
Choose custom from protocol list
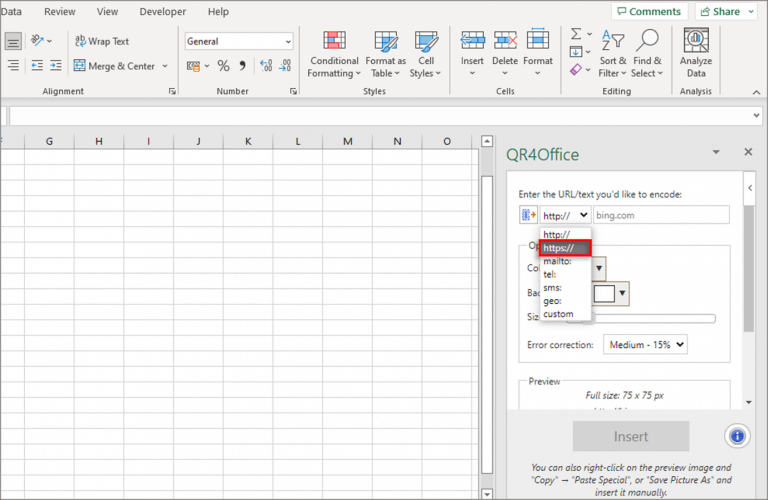coord(565,314)
